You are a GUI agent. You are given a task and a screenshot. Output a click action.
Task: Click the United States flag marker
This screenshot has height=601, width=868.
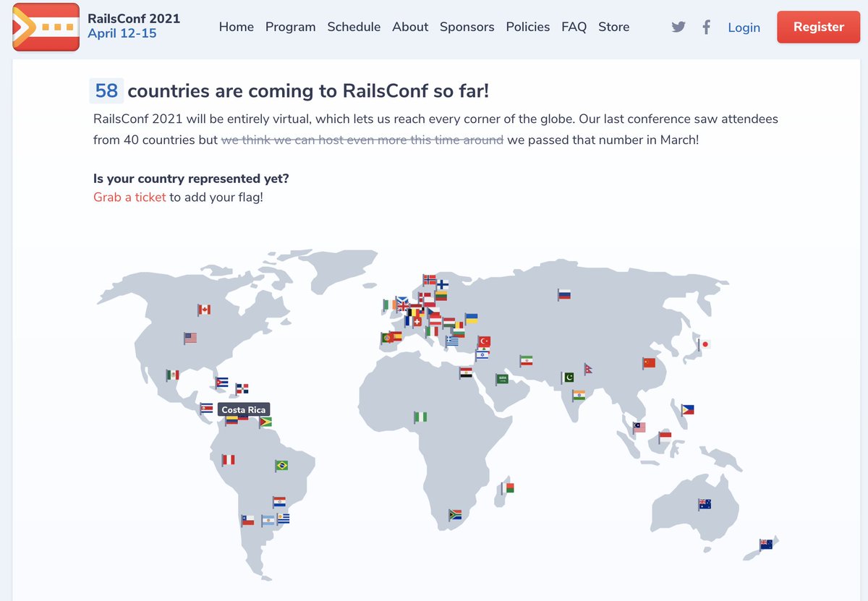click(190, 338)
